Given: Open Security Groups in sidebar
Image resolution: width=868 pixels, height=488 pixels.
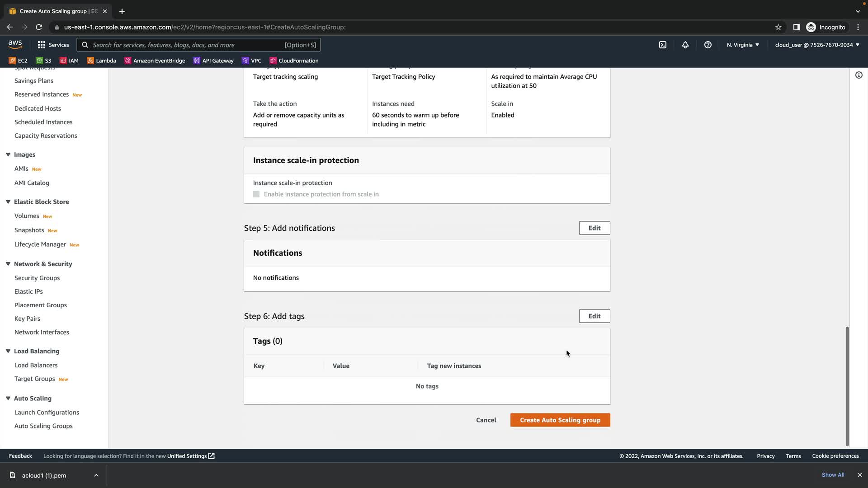Looking at the screenshot, I should click(x=37, y=278).
